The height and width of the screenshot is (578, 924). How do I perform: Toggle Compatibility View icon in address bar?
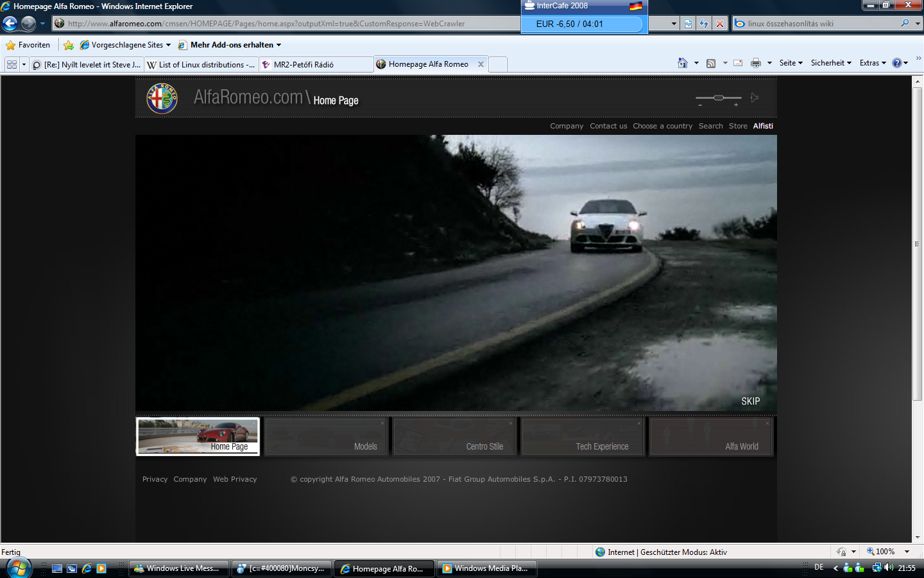click(688, 24)
